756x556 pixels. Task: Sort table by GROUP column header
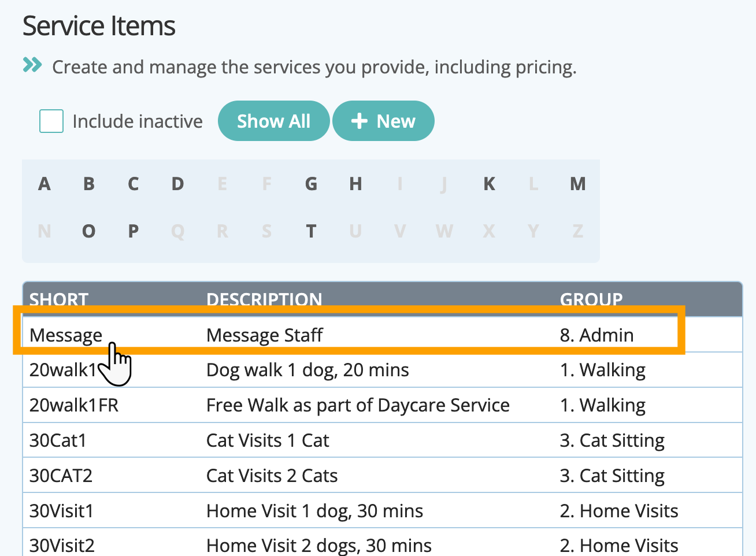tap(591, 299)
